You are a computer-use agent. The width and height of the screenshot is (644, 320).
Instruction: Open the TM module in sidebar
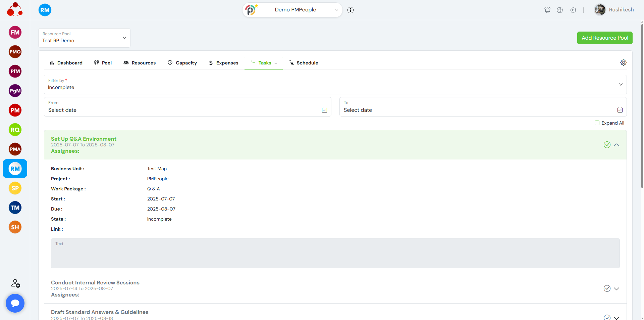point(15,208)
